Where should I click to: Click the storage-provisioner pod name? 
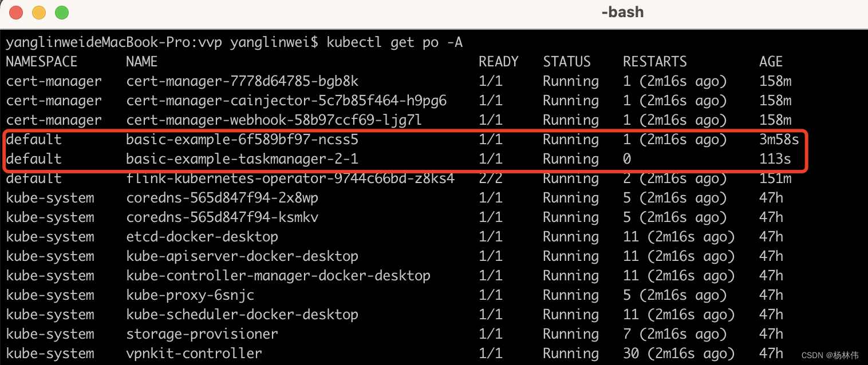[202, 334]
